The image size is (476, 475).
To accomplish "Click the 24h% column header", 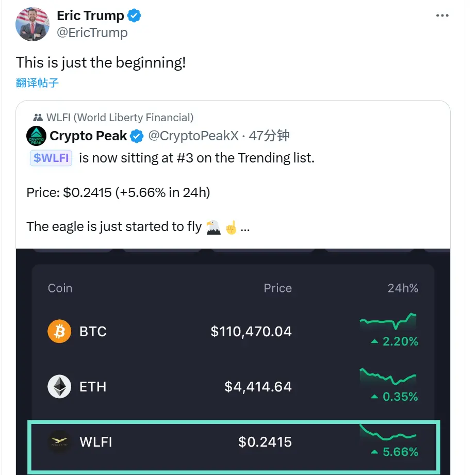I will coord(402,288).
